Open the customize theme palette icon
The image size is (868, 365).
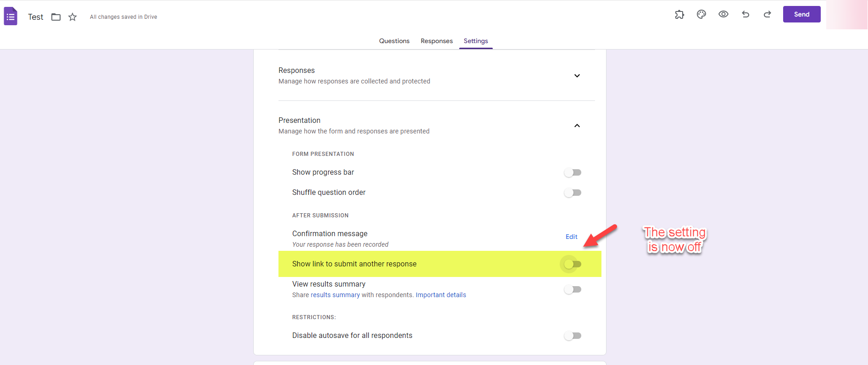click(x=701, y=14)
